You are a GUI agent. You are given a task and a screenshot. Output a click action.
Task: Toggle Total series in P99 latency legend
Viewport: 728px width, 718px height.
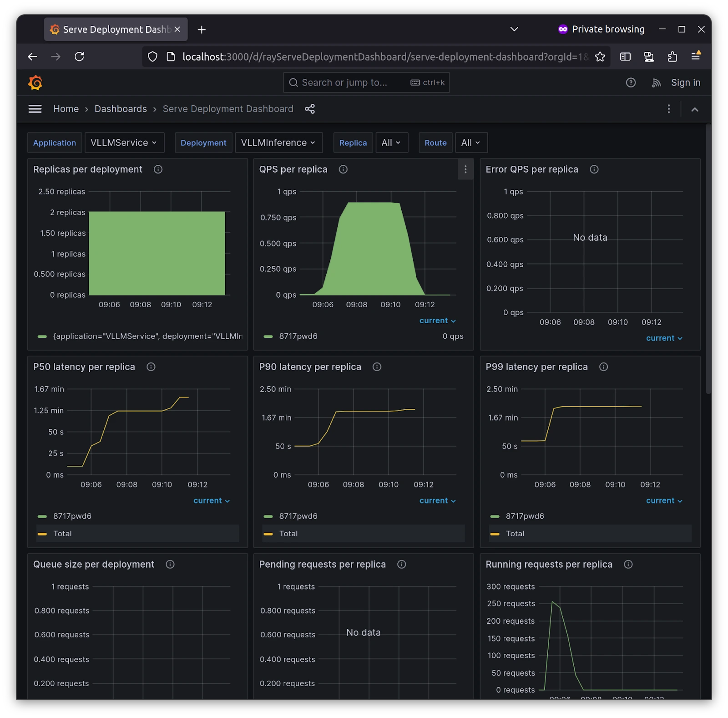tap(515, 534)
